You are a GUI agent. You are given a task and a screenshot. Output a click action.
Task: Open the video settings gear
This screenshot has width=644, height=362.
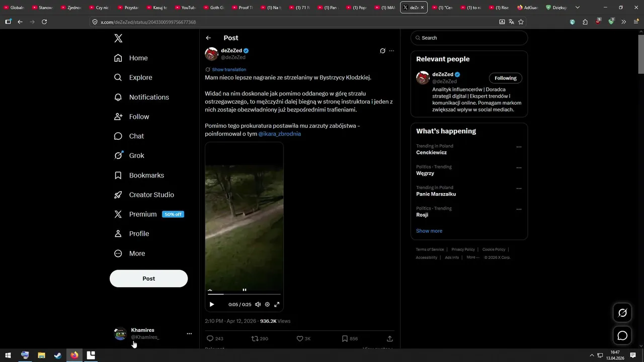[x=267, y=304]
